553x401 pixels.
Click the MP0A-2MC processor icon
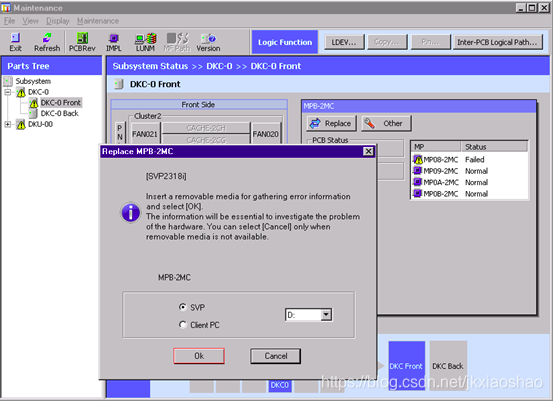pyautogui.click(x=418, y=182)
